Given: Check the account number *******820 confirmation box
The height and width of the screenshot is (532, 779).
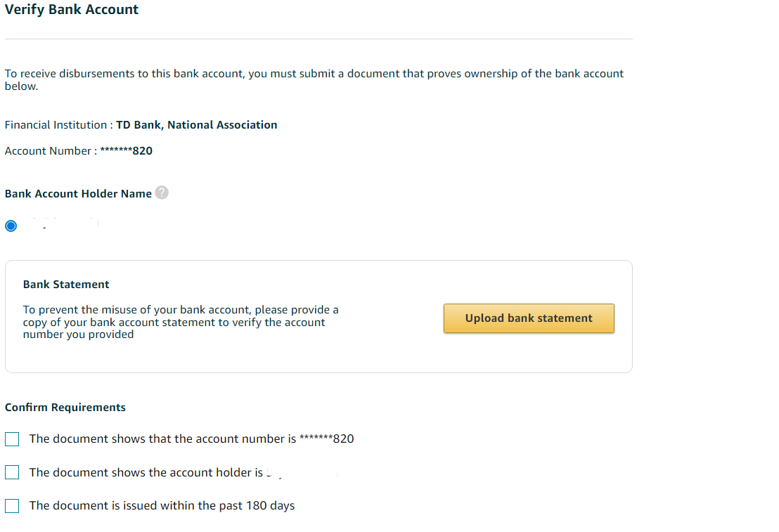Looking at the screenshot, I should tap(12, 439).
